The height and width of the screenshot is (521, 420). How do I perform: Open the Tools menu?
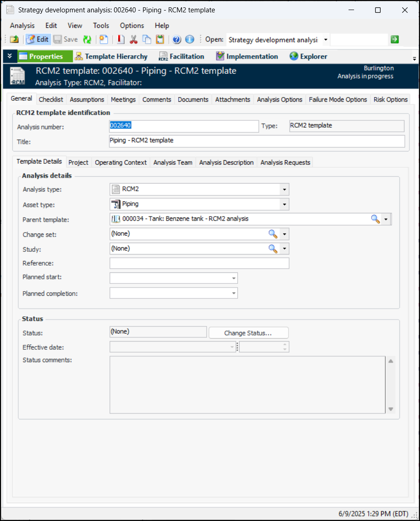101,26
